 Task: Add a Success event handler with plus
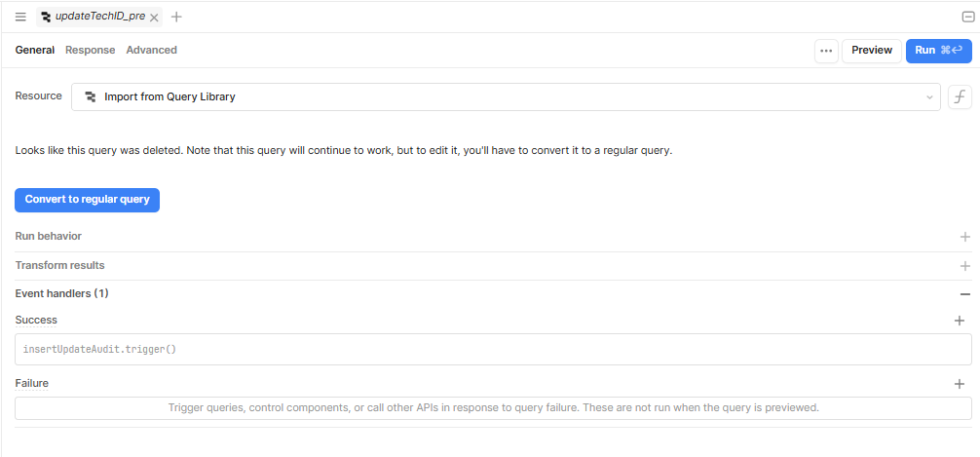tap(960, 321)
